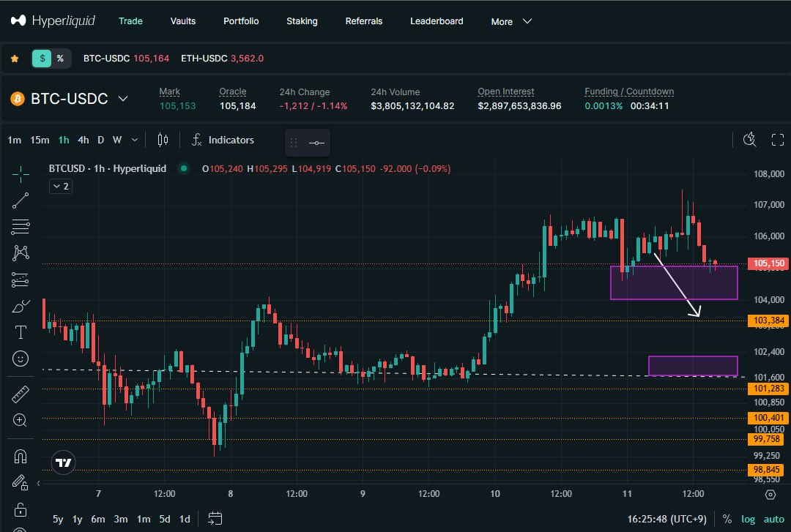791x532 pixels.
Task: Select the 1h timeframe
Action: (64, 140)
